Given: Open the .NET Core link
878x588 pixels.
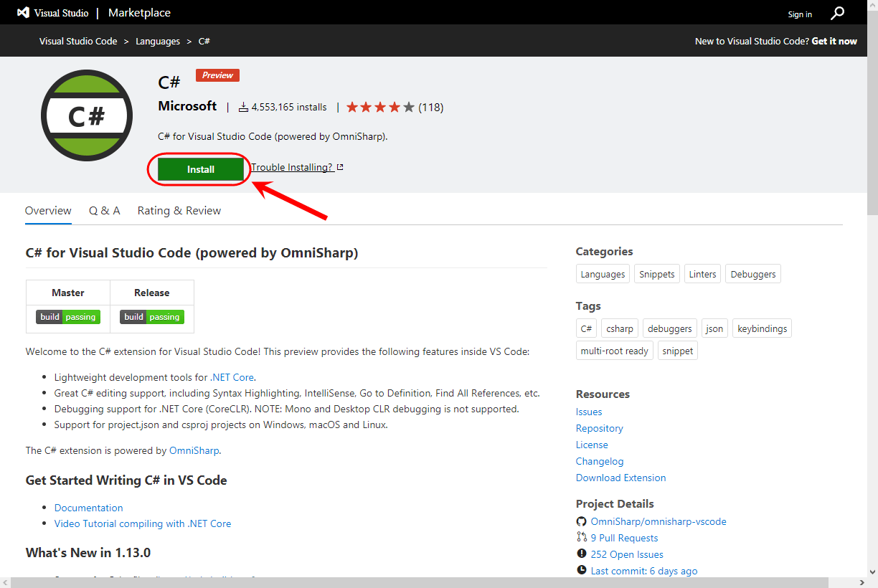Looking at the screenshot, I should (x=232, y=377).
